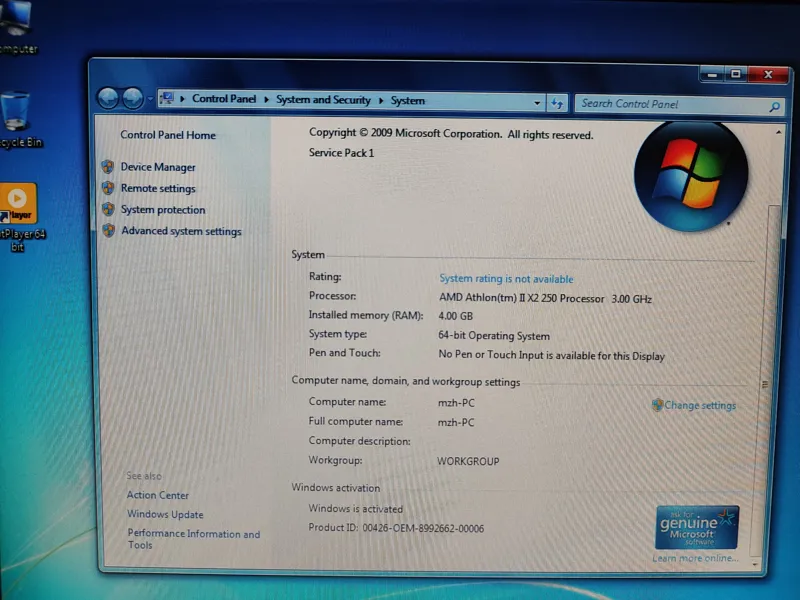Viewport: 800px width, 600px height.
Task: Select Control Panel breadcrumb item
Action: point(224,99)
